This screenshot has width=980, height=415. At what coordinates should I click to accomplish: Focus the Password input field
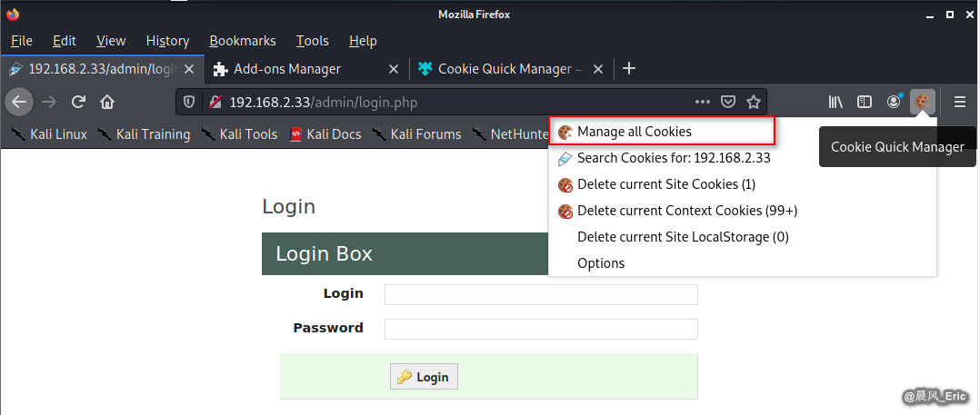click(x=541, y=329)
